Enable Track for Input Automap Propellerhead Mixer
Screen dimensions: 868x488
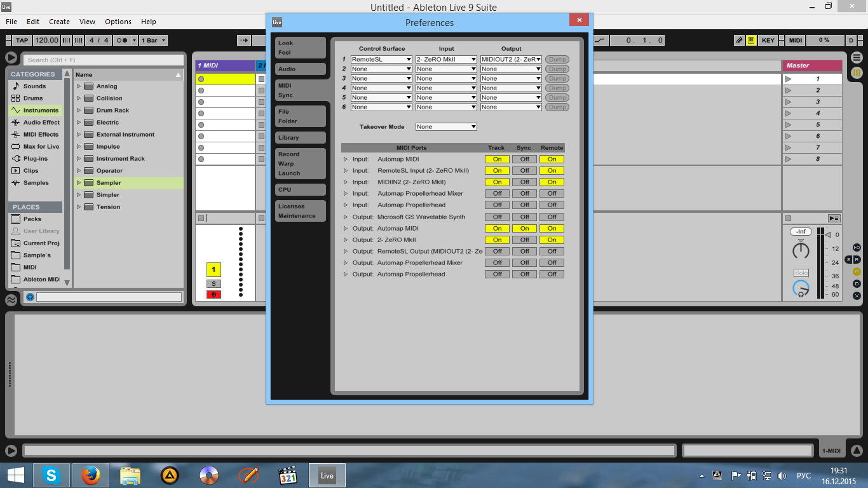pyautogui.click(x=497, y=193)
